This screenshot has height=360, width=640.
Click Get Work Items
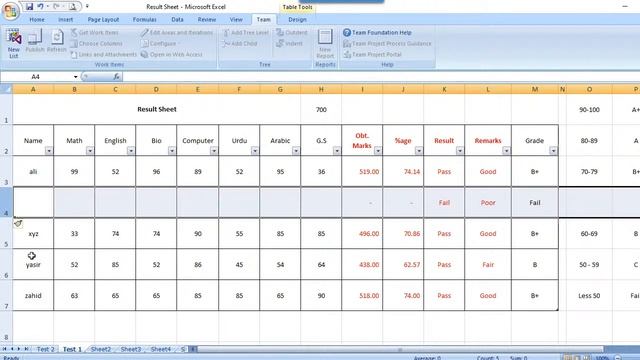coord(94,32)
